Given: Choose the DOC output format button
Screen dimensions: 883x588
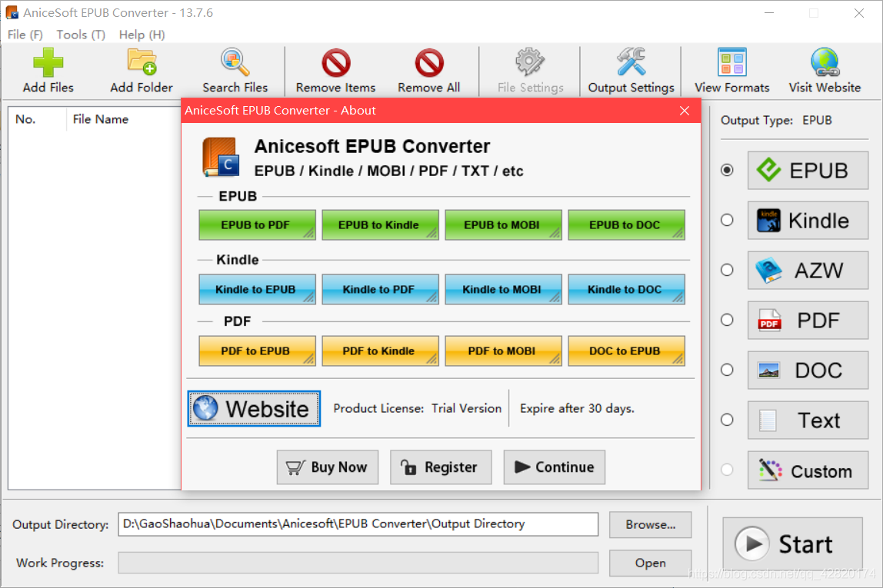Looking at the screenshot, I should (808, 370).
